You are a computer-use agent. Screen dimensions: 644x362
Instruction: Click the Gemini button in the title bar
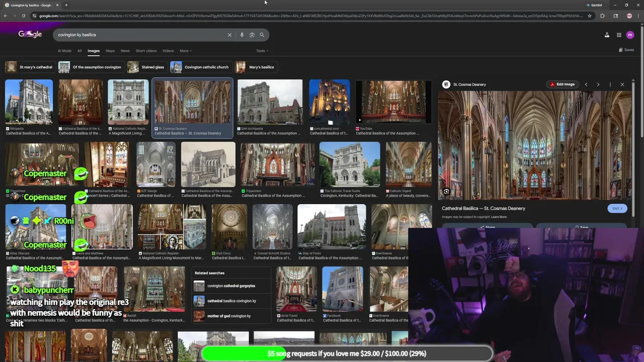pos(594,5)
